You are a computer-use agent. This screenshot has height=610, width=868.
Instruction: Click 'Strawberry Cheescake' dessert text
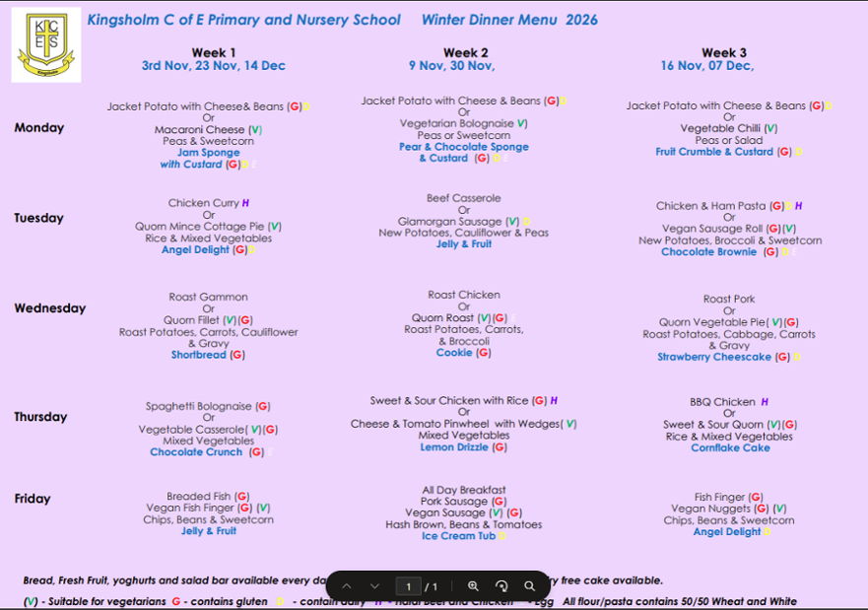point(714,357)
